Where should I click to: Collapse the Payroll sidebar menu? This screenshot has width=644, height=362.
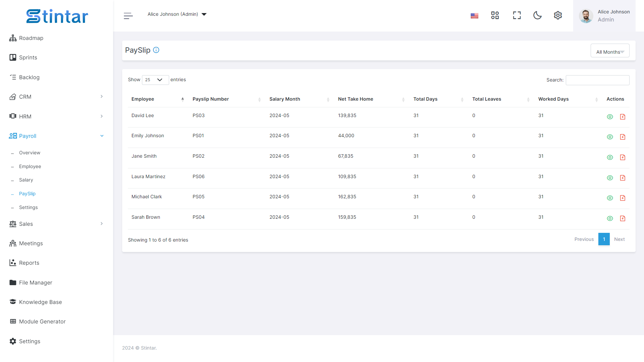click(x=56, y=136)
